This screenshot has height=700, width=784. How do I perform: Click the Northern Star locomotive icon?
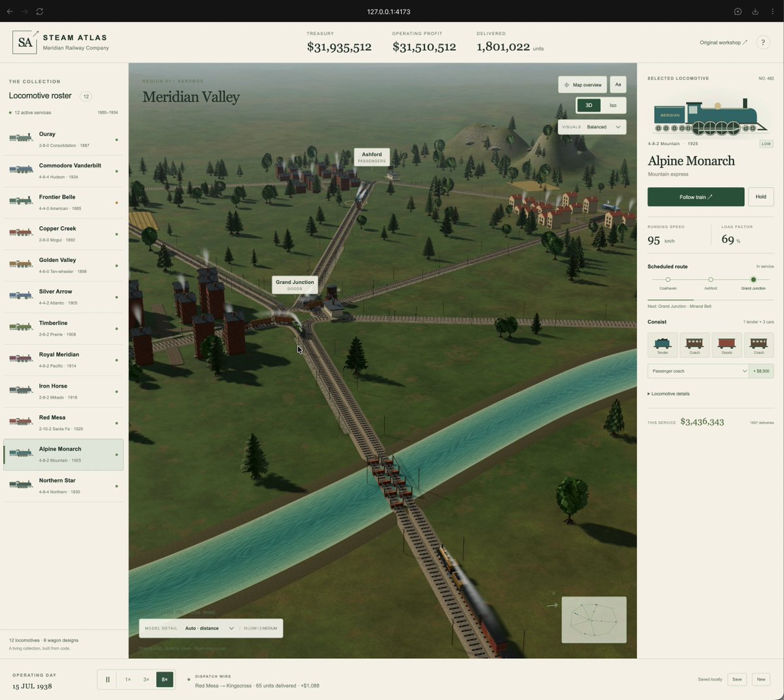[x=21, y=484]
